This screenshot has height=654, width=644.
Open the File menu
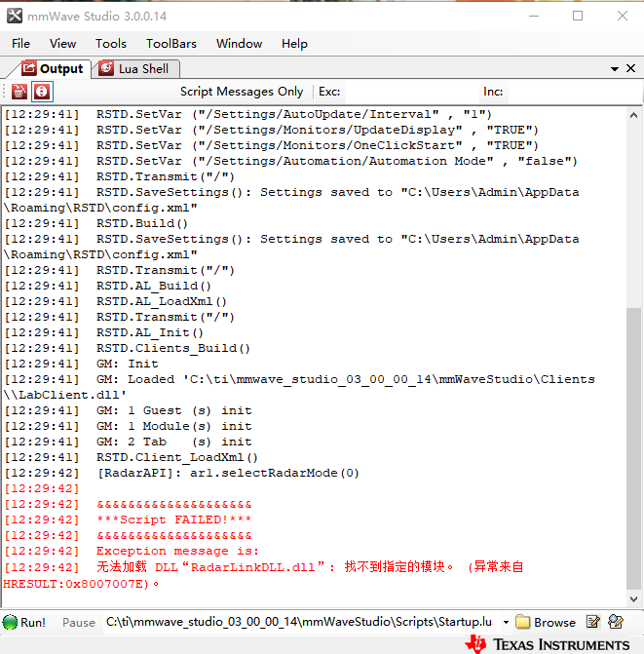coord(20,43)
